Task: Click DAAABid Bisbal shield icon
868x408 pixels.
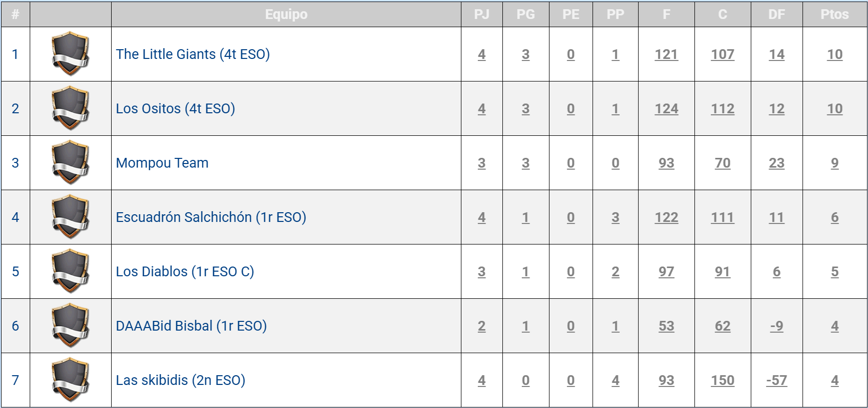Action: click(71, 325)
